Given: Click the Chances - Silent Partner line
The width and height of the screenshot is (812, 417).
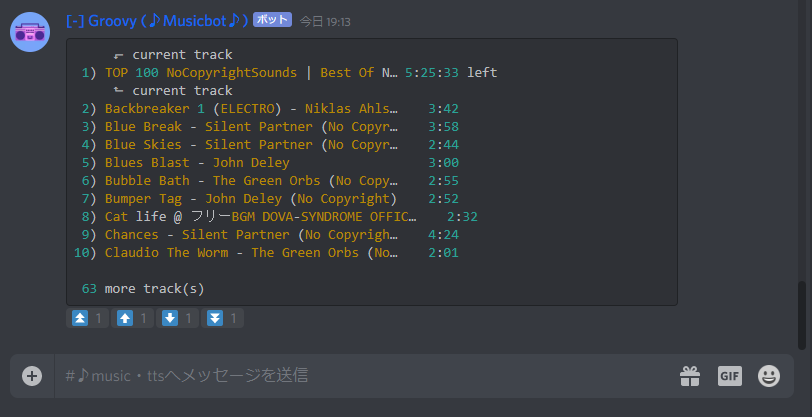Looking at the screenshot, I should click(x=270, y=235).
